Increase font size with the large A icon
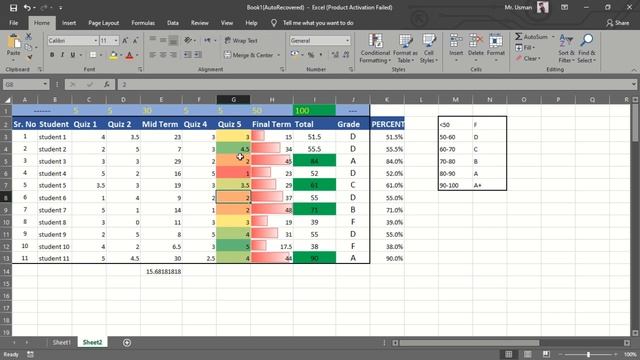The width and height of the screenshot is (640, 360). point(125,40)
